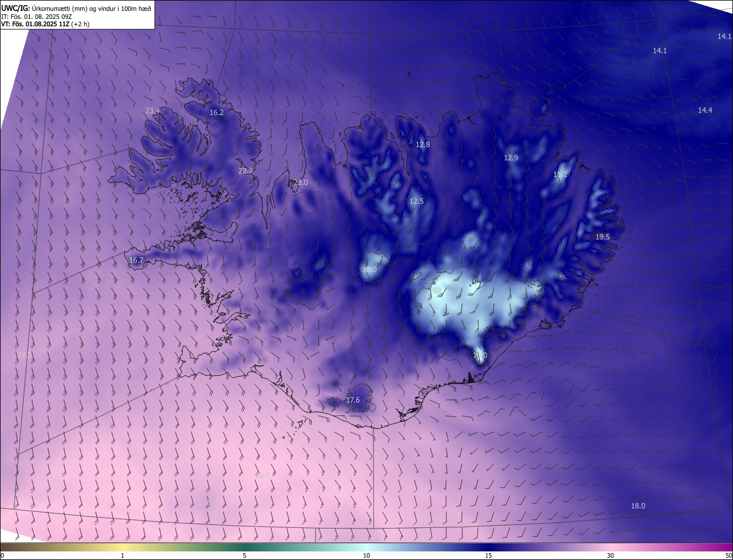This screenshot has height=560, width=733.
Task: Click the 23.0 value on the map
Action: (x=301, y=183)
